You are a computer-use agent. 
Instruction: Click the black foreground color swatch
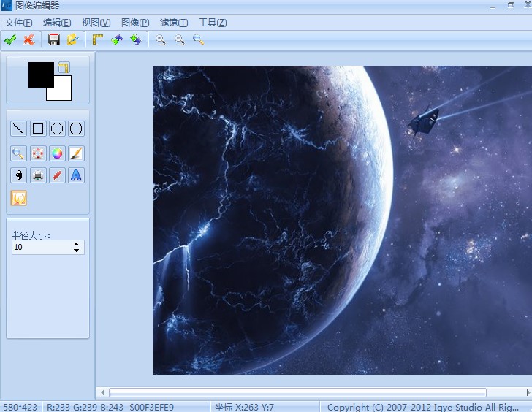tap(40, 75)
